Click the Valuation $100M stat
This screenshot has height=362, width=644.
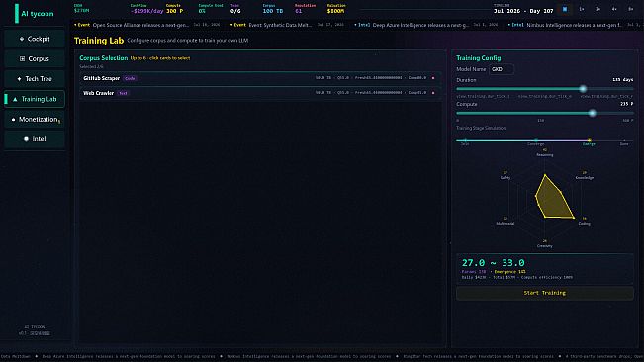point(336,9)
